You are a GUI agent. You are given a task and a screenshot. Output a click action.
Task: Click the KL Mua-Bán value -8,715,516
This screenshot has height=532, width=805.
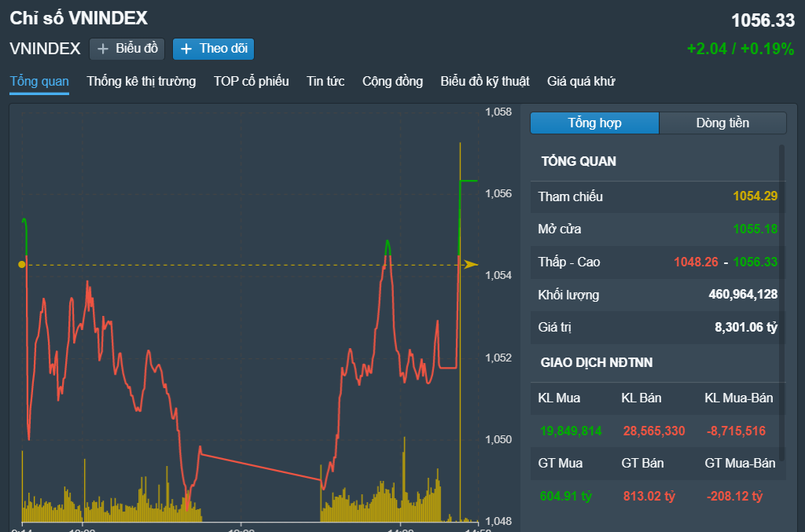735,431
